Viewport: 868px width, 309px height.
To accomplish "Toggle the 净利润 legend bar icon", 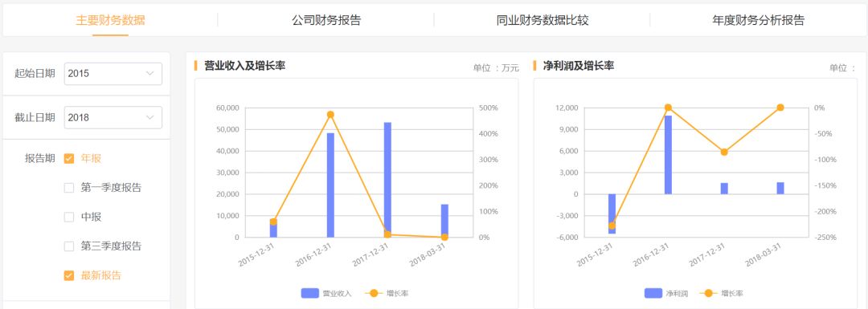I will click(653, 293).
